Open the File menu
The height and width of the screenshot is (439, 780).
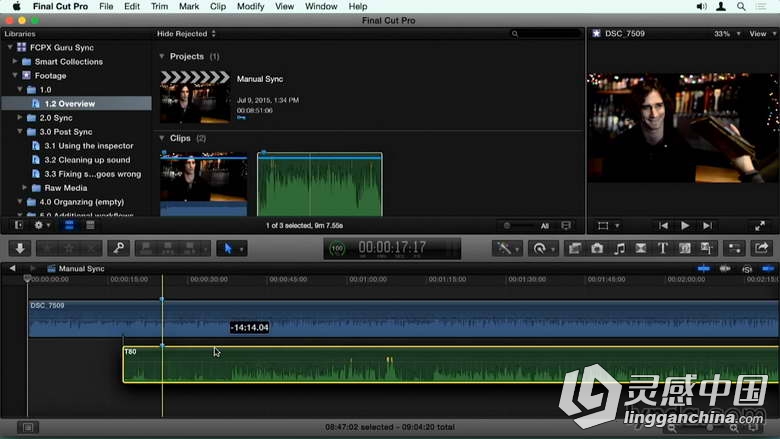pos(106,6)
